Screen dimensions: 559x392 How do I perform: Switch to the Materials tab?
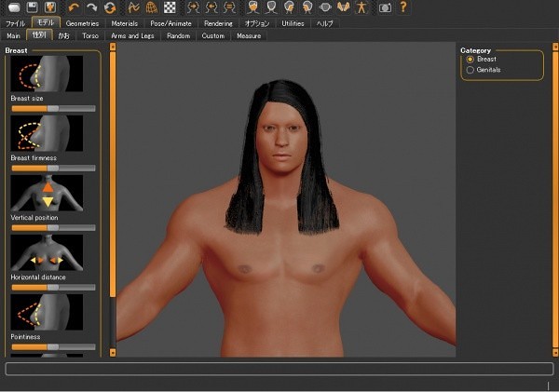click(125, 23)
